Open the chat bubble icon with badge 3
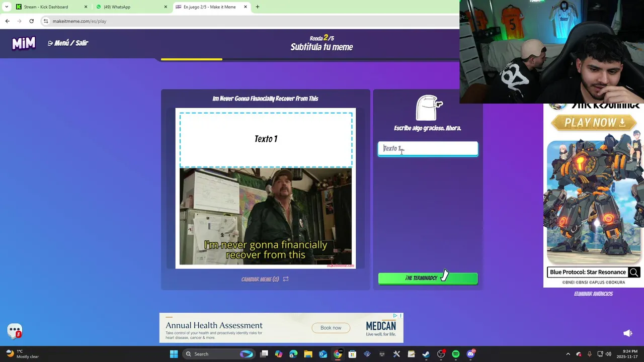644x362 pixels. (15, 331)
